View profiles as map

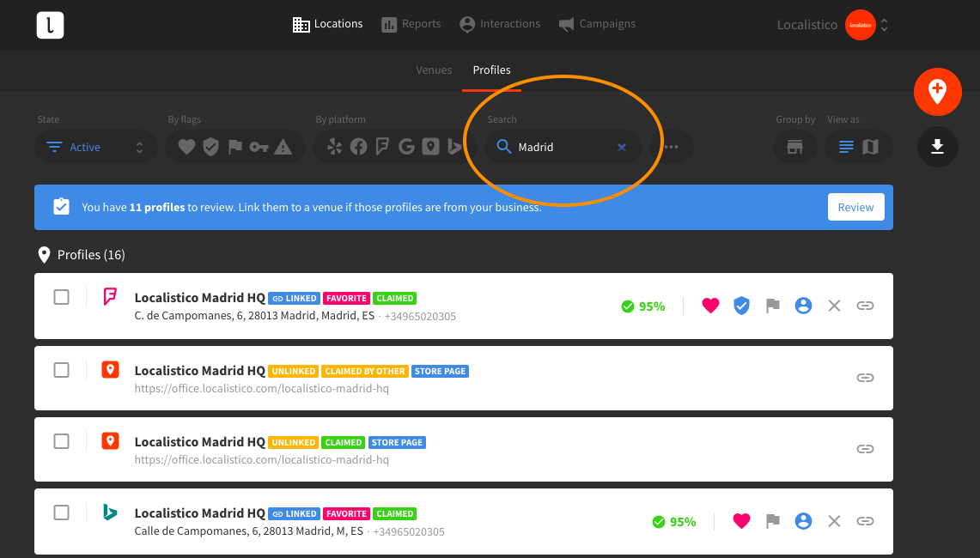[871, 147]
